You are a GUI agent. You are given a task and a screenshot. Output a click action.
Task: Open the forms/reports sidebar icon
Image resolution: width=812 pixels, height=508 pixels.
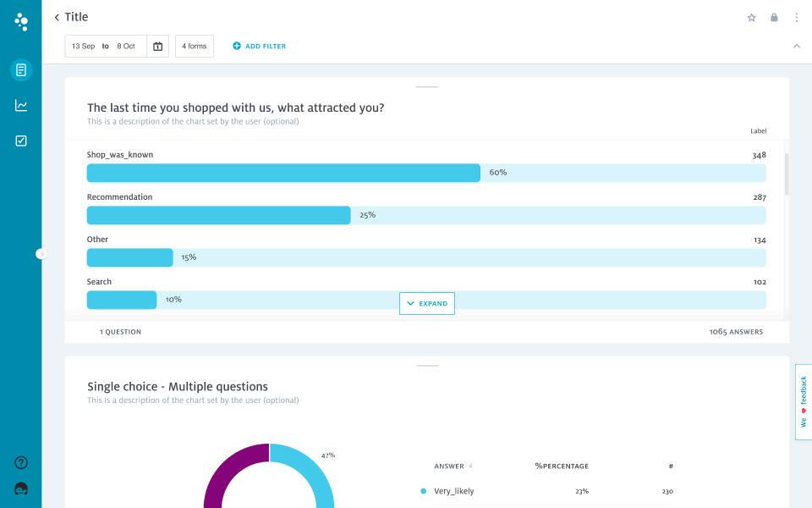coord(21,69)
